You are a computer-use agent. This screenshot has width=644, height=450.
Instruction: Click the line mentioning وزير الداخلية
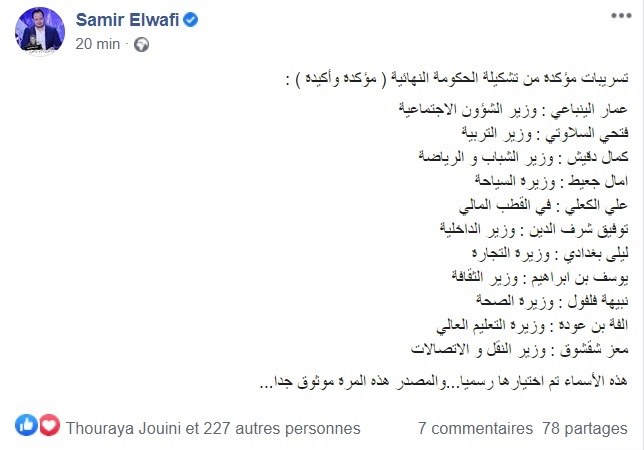(534, 229)
